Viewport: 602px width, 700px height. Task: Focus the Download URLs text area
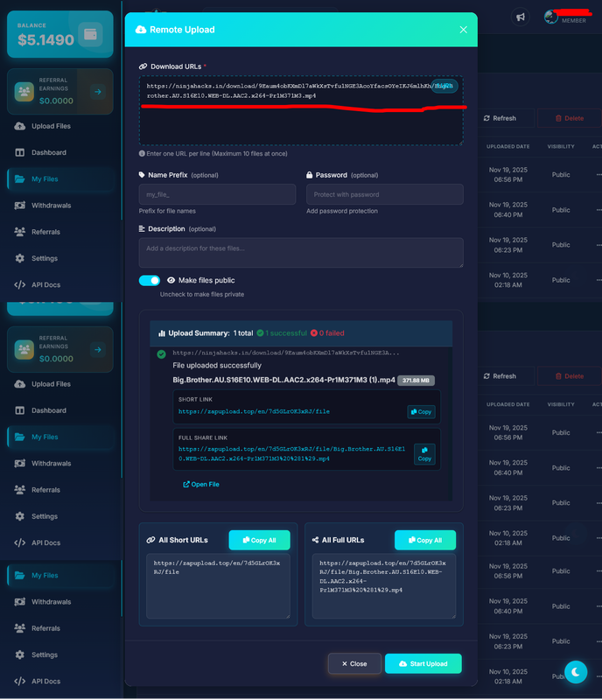301,111
